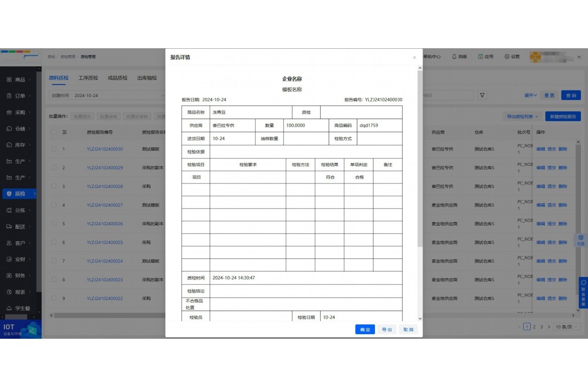Open the 采购 sidebar menu
This screenshot has width=588, height=387.
18,112
